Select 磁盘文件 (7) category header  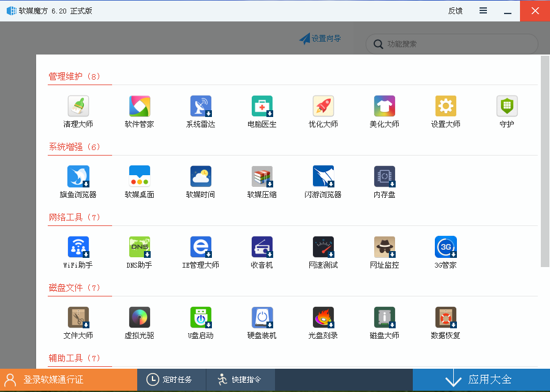coord(74,288)
